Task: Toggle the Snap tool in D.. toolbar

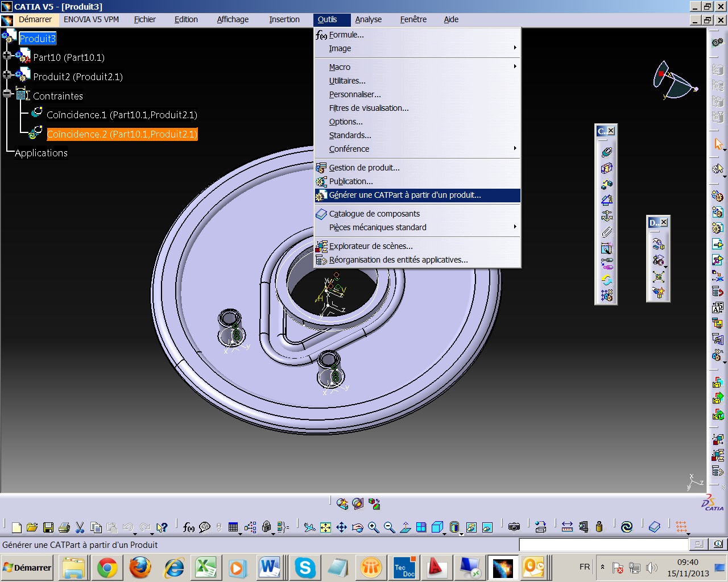Action: 659,260
